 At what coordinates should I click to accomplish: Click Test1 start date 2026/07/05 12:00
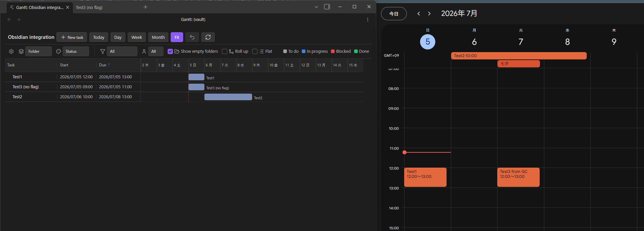[76, 77]
